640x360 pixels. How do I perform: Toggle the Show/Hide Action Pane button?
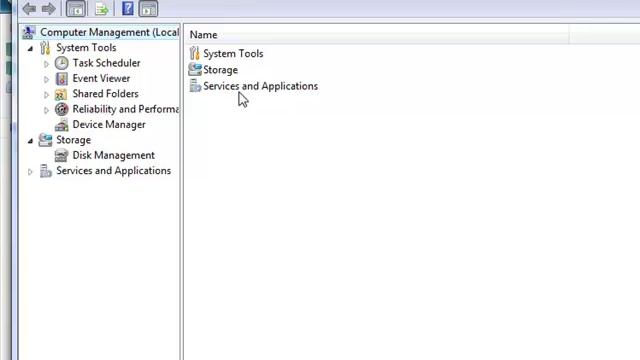148,9
